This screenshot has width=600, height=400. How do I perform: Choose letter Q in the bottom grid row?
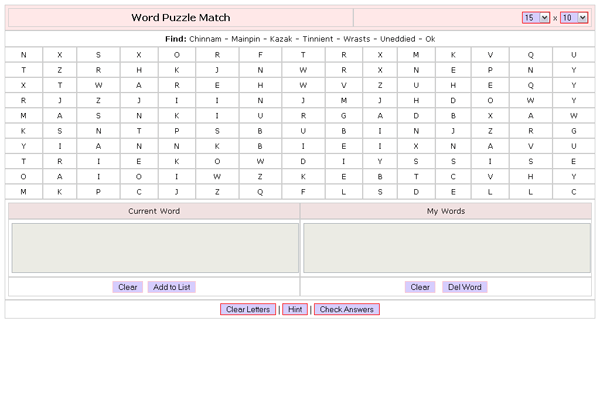point(260,191)
